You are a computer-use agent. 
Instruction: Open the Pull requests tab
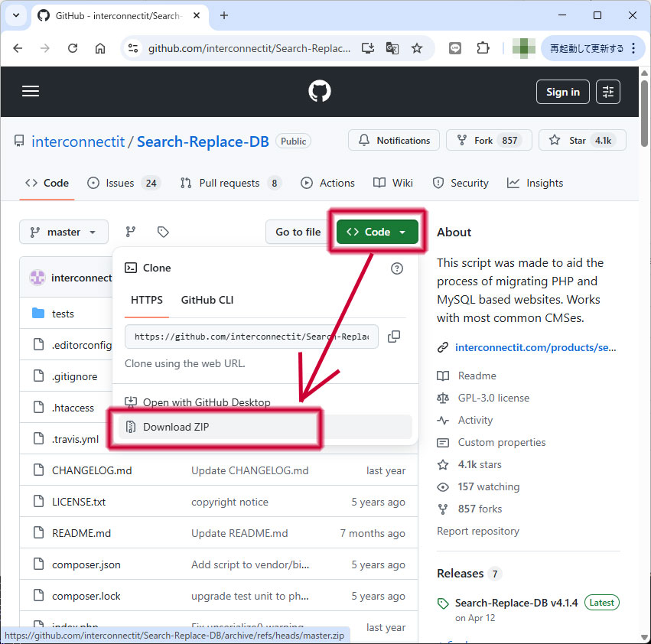(x=231, y=183)
